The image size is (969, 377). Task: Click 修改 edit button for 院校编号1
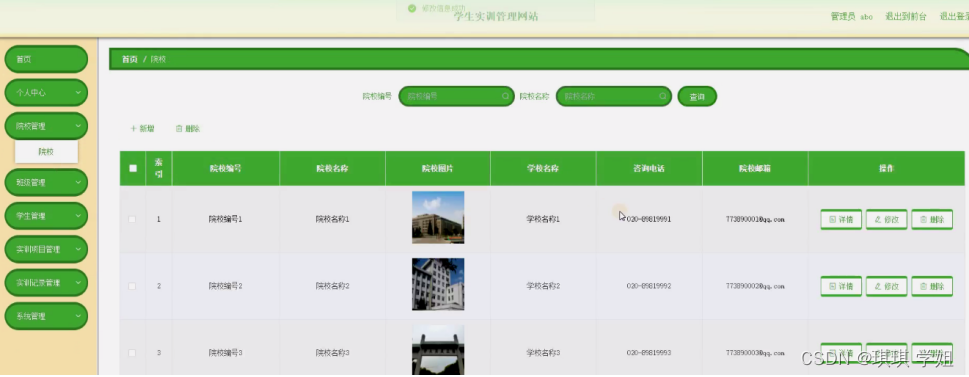point(886,219)
